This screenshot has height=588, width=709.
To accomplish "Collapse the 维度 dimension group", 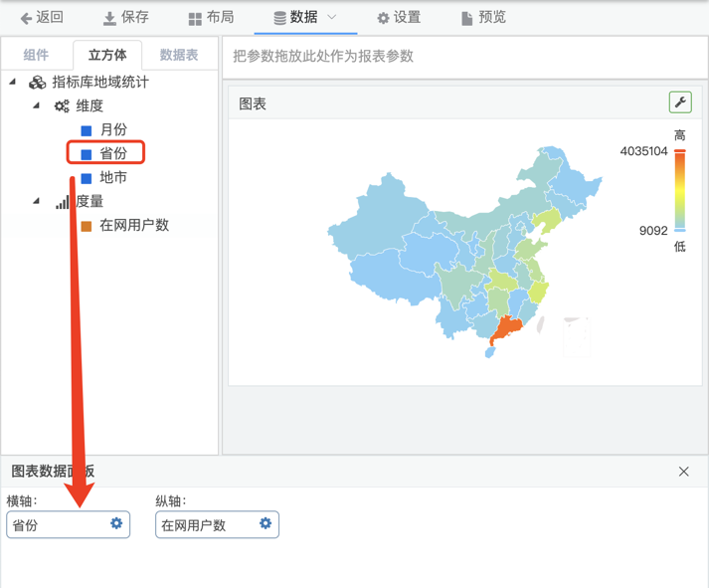I will [37, 105].
